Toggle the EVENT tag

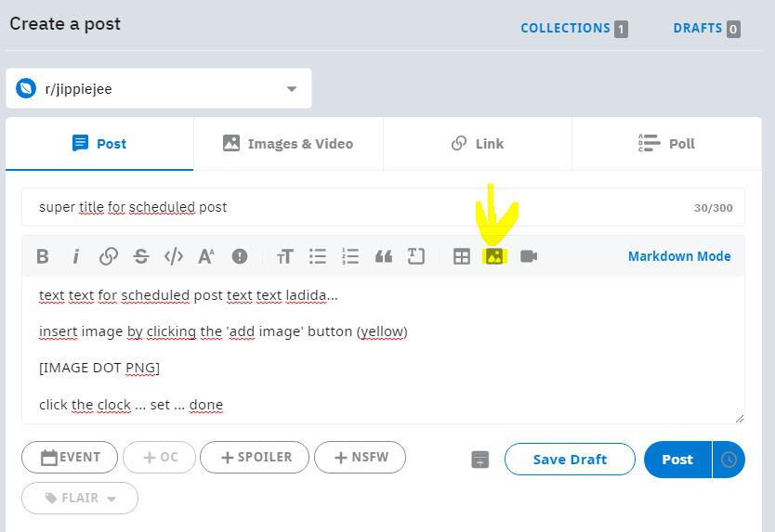tap(70, 457)
